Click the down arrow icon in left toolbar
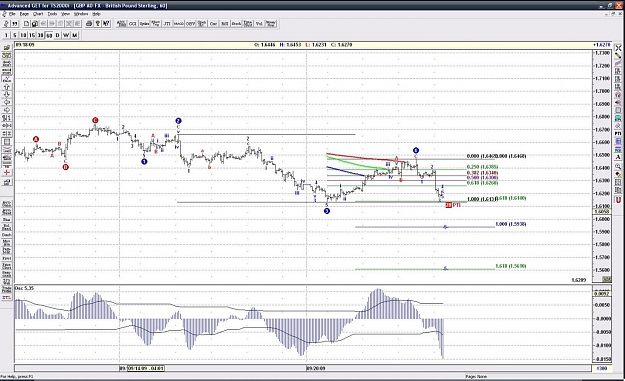Viewport: 625px width, 381px height. pyautogui.click(x=7, y=94)
